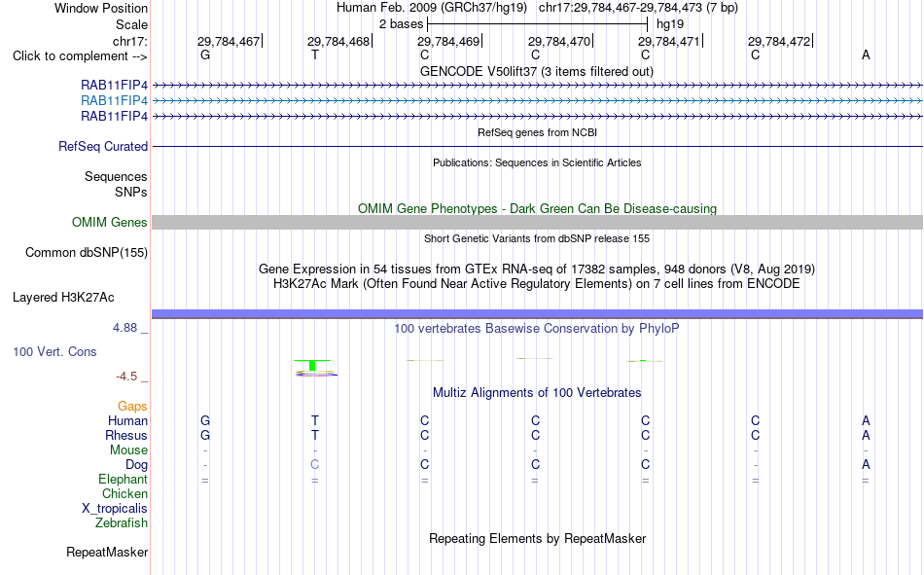Click the Sequences track label

[116, 176]
